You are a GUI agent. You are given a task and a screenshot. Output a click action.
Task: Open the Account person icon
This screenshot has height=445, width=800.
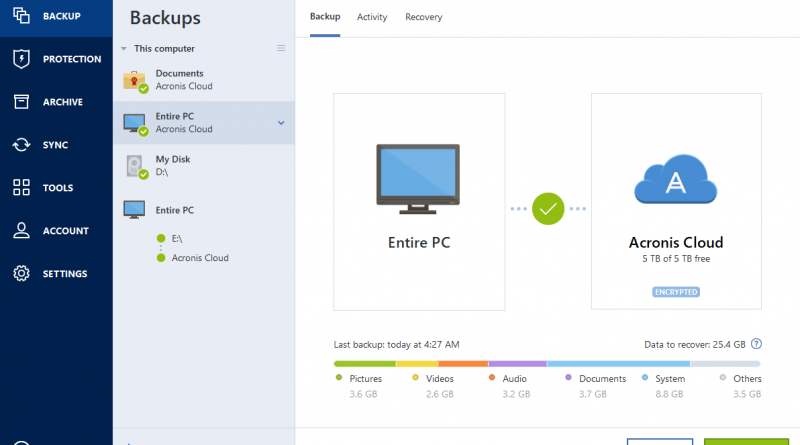pyautogui.click(x=21, y=230)
